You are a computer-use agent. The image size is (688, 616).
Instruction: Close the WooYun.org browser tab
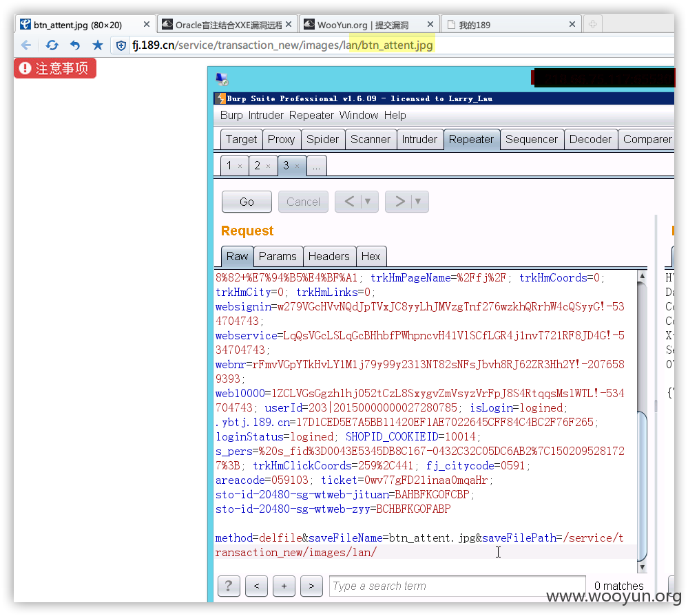tap(430, 25)
